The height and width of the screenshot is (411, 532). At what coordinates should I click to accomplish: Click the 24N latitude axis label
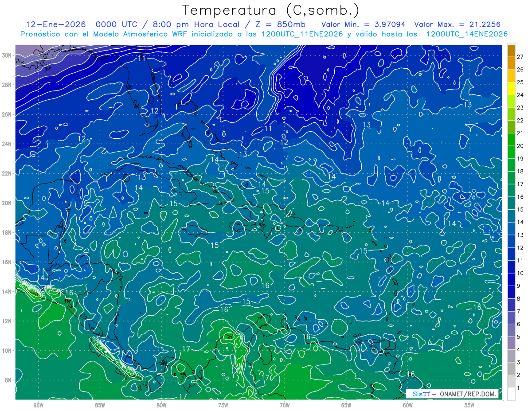tap(8, 144)
